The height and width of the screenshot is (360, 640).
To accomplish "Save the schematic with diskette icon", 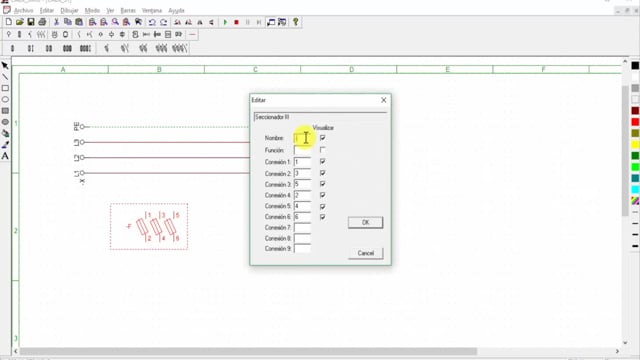I will click(31, 22).
